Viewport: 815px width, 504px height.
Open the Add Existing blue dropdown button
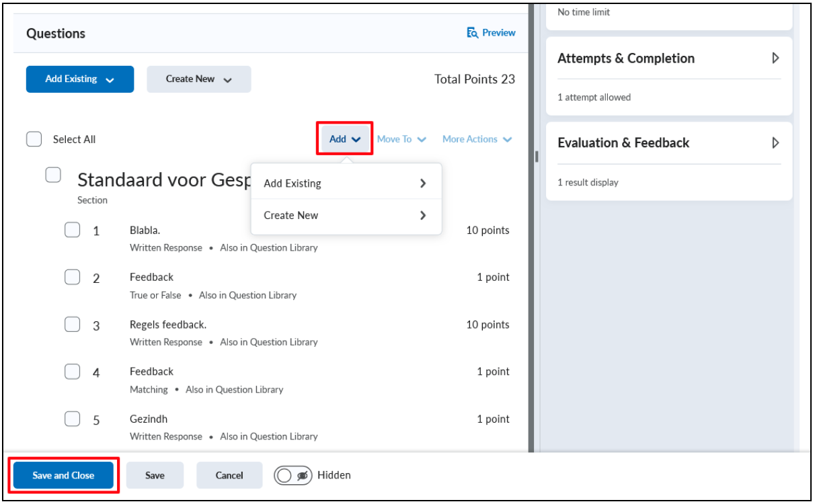coord(80,79)
